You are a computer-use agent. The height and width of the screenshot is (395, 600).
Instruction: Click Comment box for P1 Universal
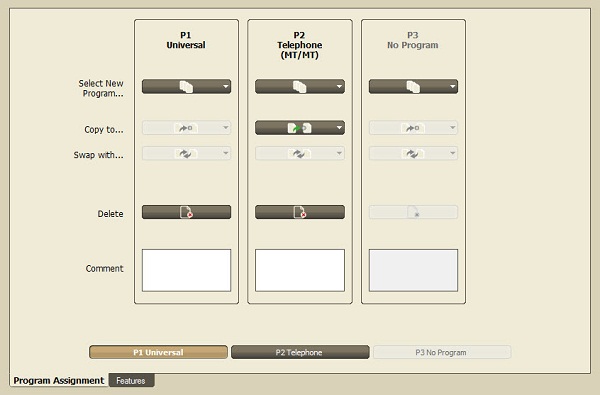[186, 270]
